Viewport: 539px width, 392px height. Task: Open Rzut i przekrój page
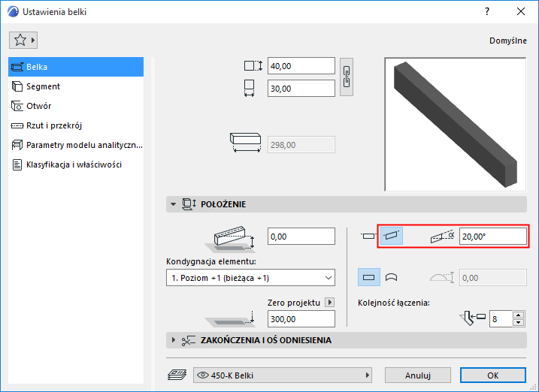[76, 125]
